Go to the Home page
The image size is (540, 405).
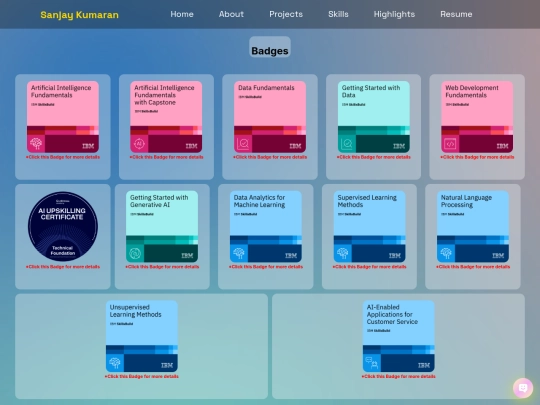coord(182,14)
